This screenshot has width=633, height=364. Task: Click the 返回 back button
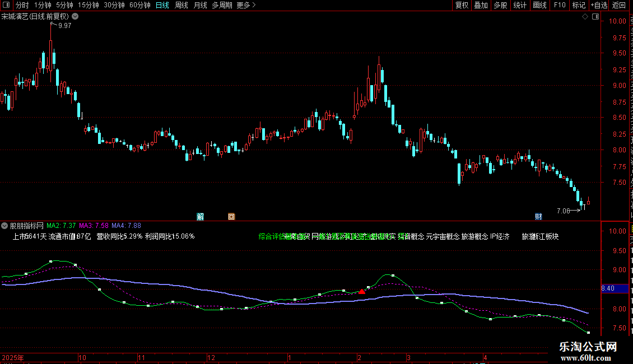tap(618, 5)
